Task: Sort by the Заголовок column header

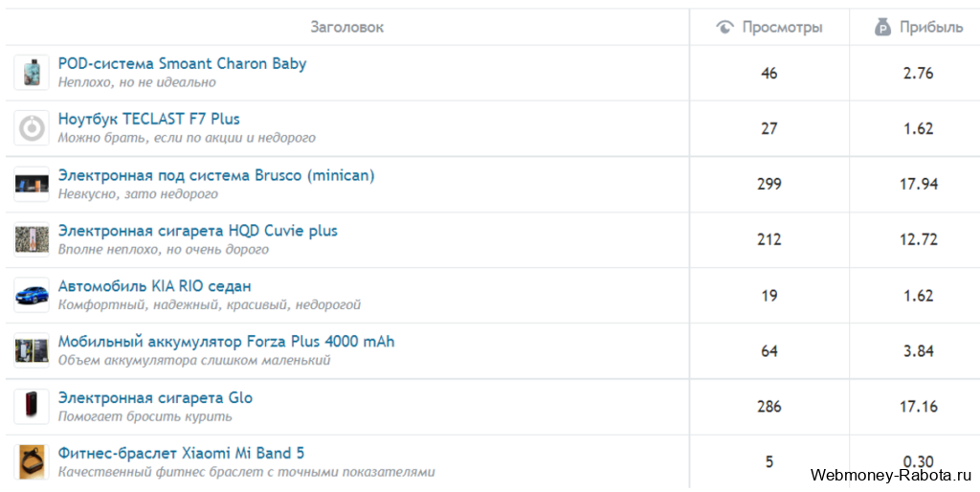Action: coord(346,27)
